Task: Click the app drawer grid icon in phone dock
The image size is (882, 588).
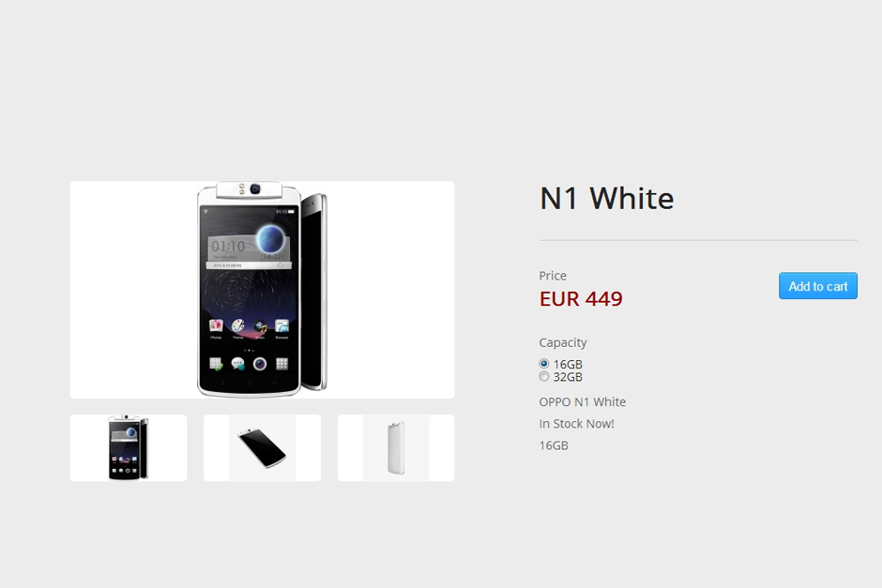Action: tap(281, 364)
